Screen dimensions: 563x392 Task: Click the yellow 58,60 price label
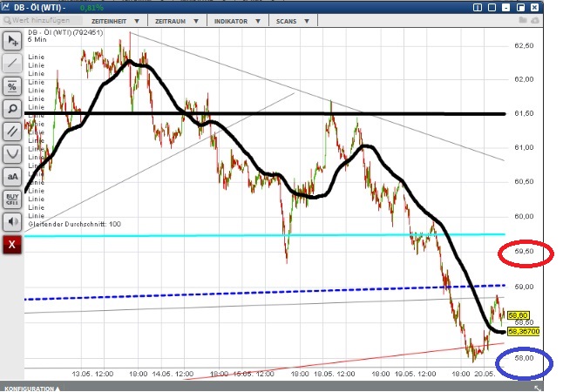point(519,315)
